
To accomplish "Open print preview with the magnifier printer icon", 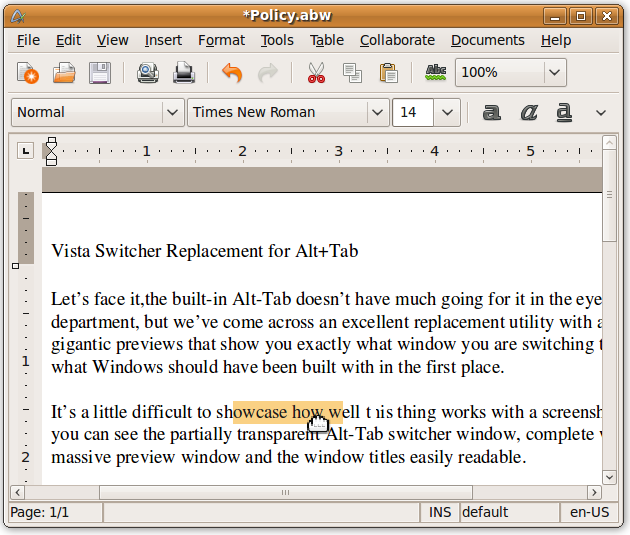I will (x=148, y=73).
